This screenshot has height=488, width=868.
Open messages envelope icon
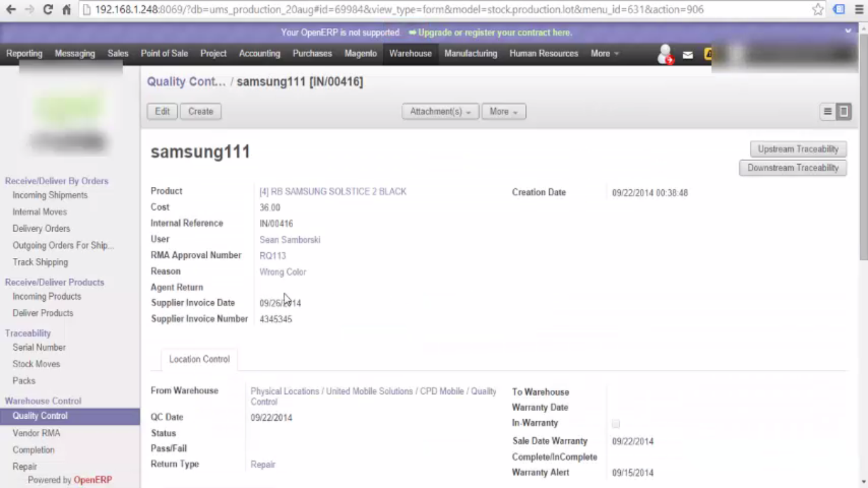click(688, 55)
